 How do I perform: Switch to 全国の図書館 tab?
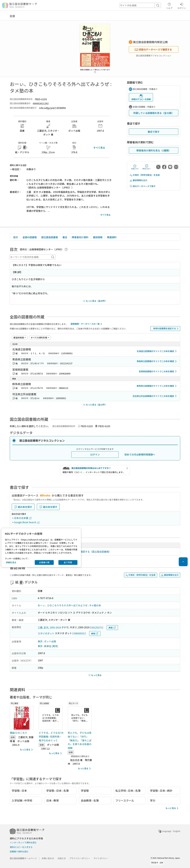click(x=29, y=237)
